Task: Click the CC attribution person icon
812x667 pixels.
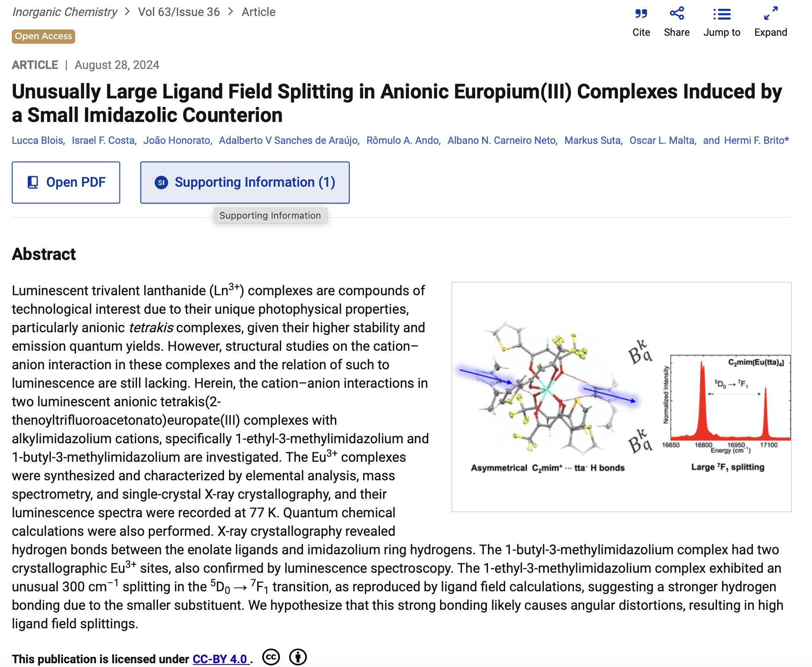Action: (x=298, y=657)
